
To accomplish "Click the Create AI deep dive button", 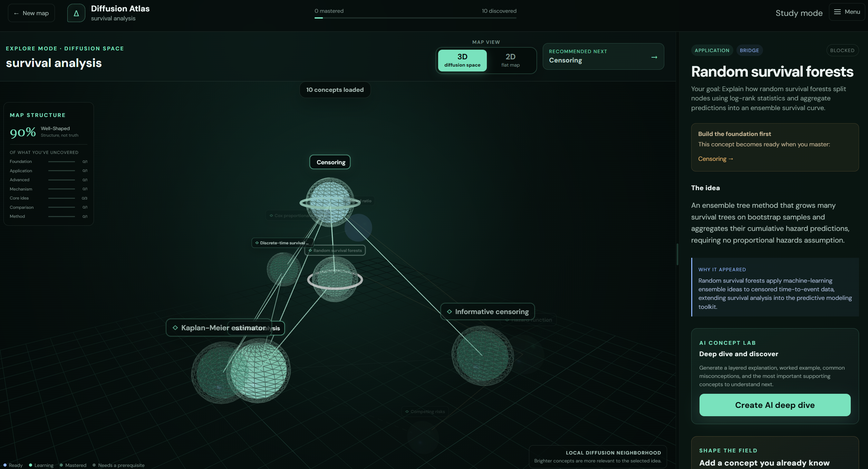I will pos(775,405).
